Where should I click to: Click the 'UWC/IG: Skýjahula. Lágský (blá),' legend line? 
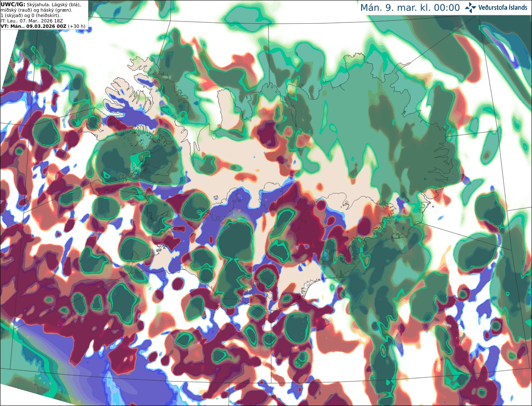41,4
